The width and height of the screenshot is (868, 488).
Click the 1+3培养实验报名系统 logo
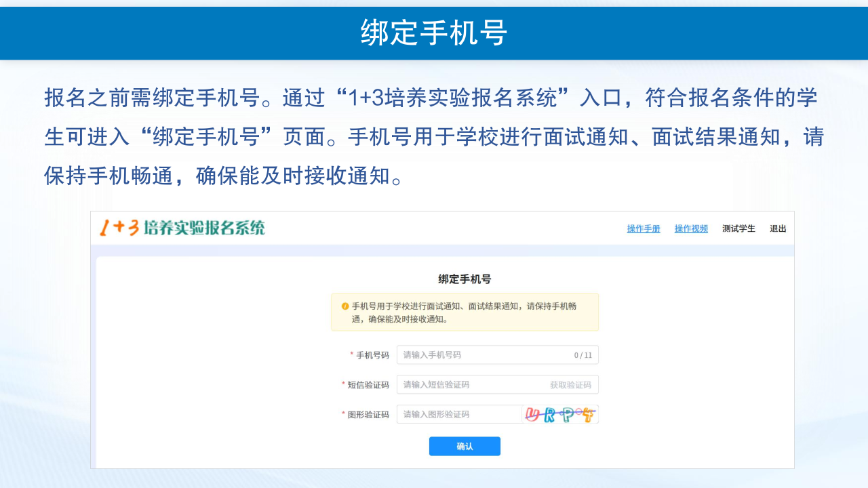point(182,228)
